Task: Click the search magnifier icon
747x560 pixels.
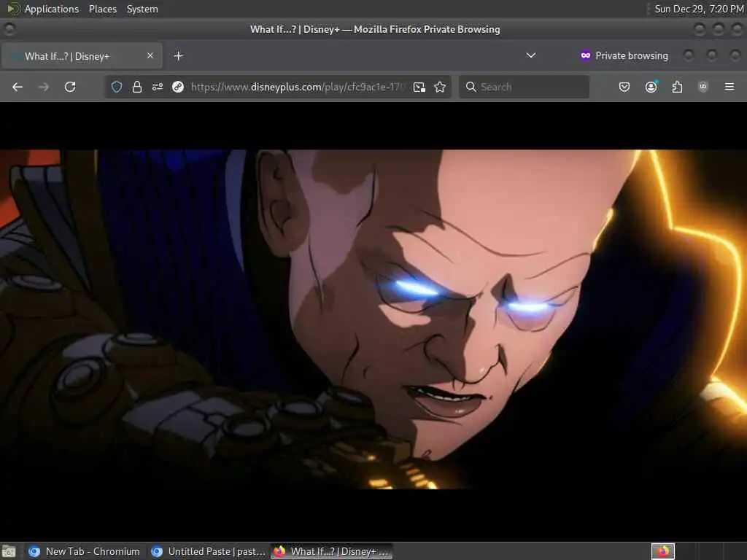Action: pyautogui.click(x=471, y=87)
